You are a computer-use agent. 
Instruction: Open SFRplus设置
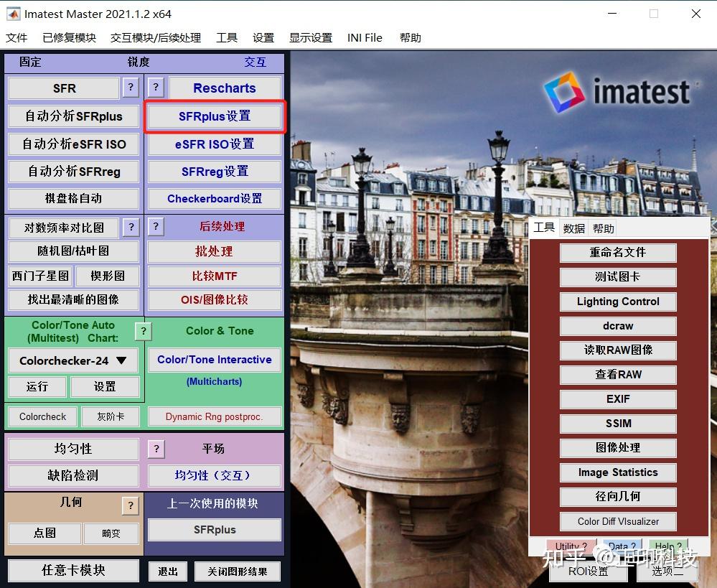tap(214, 116)
